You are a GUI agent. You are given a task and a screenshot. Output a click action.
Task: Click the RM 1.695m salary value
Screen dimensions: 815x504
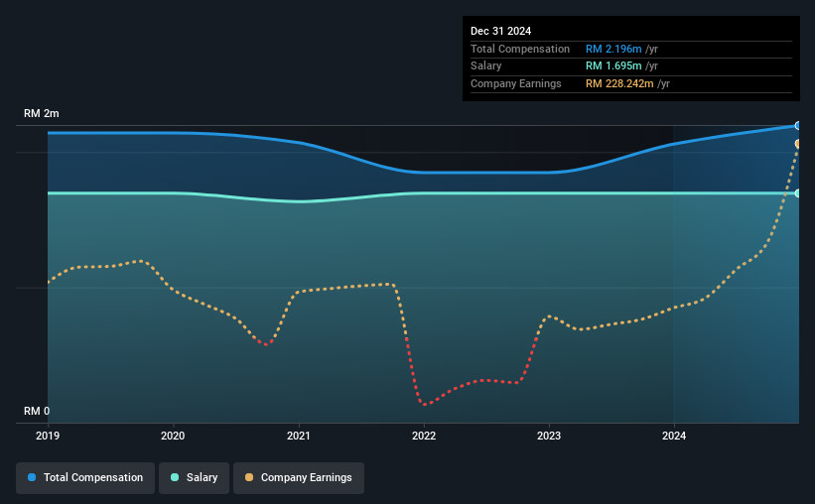tap(613, 66)
